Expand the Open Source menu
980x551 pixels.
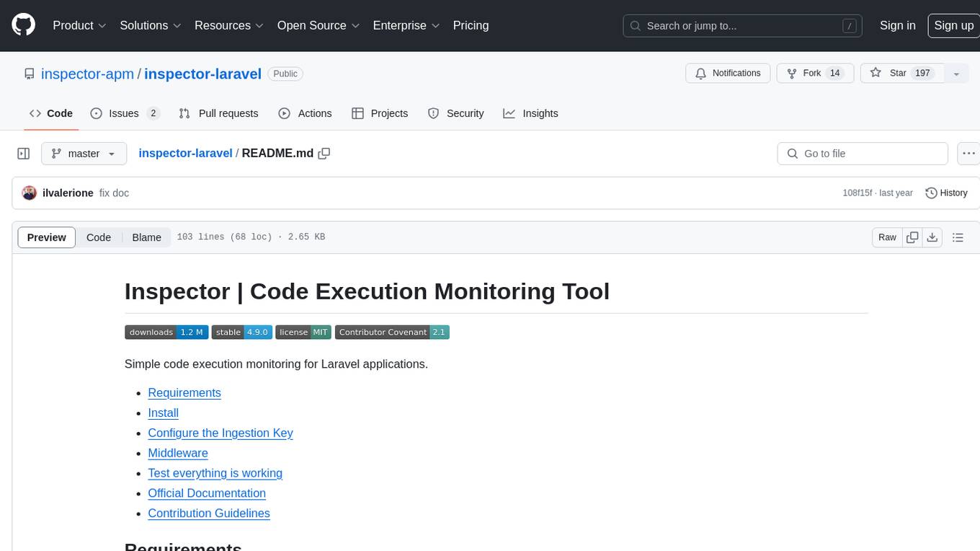pyautogui.click(x=318, y=25)
